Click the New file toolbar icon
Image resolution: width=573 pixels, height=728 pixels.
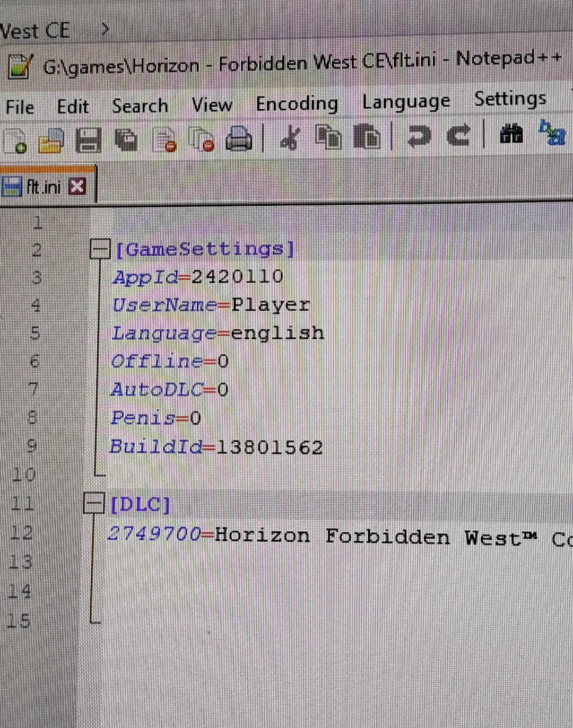point(16,142)
